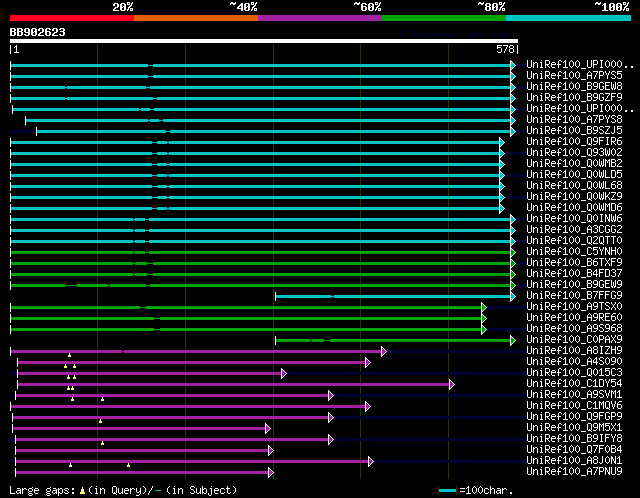Click the ~60% label in the legend

point(367,7)
